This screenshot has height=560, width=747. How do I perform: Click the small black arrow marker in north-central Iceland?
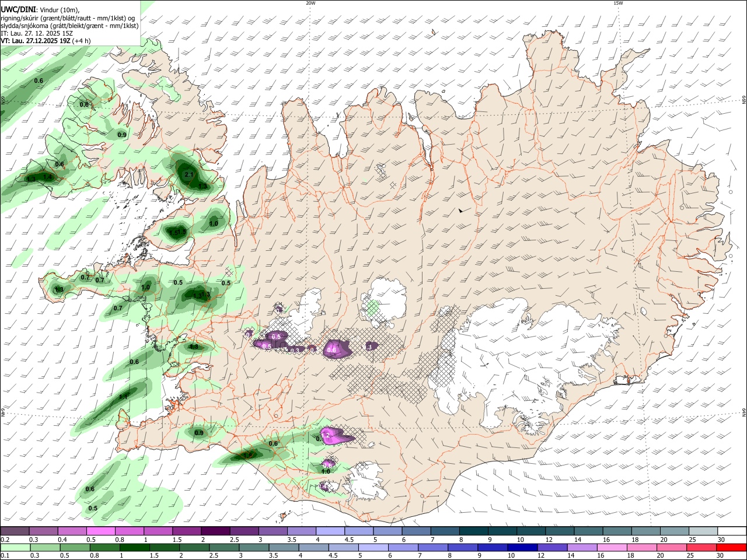point(461,210)
